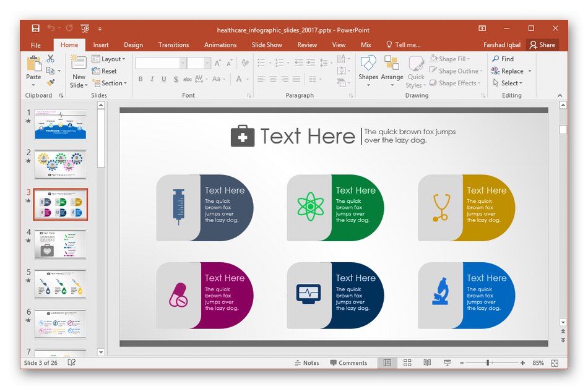The height and width of the screenshot is (389, 588).
Task: Open Reading View from status bar
Action: [x=427, y=363]
